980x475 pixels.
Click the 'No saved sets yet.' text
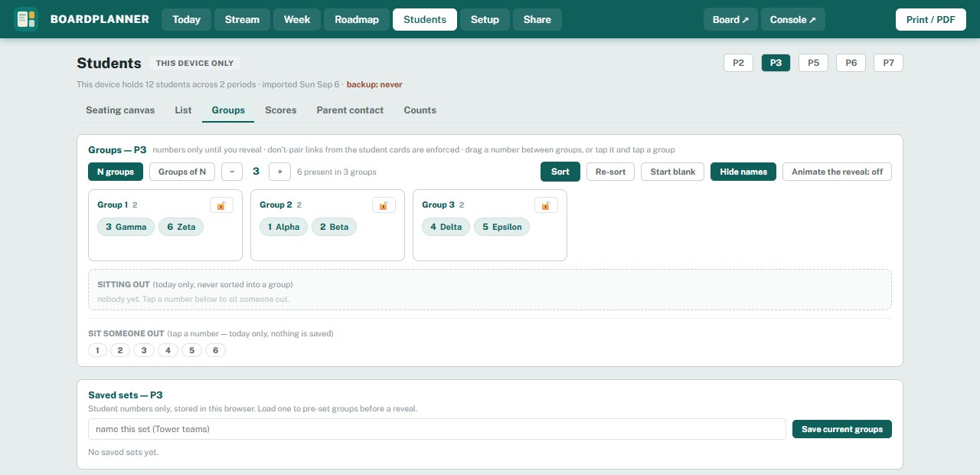[123, 452]
